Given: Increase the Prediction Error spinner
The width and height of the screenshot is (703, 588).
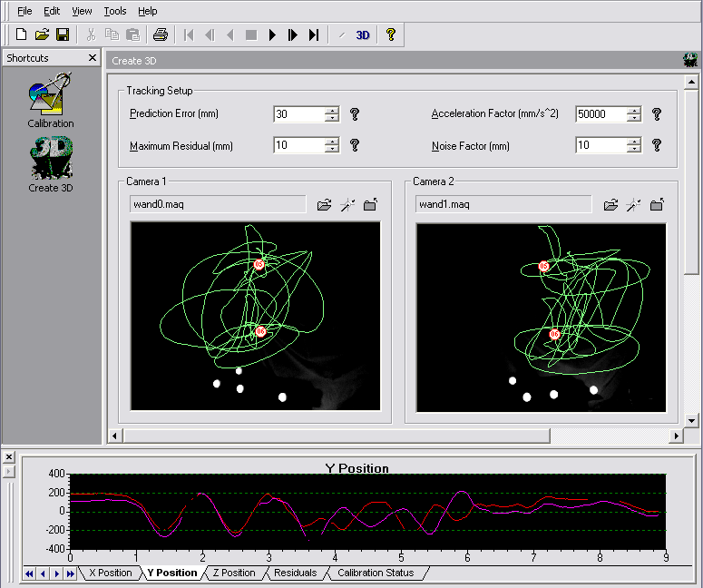Looking at the screenshot, I should 332,111.
